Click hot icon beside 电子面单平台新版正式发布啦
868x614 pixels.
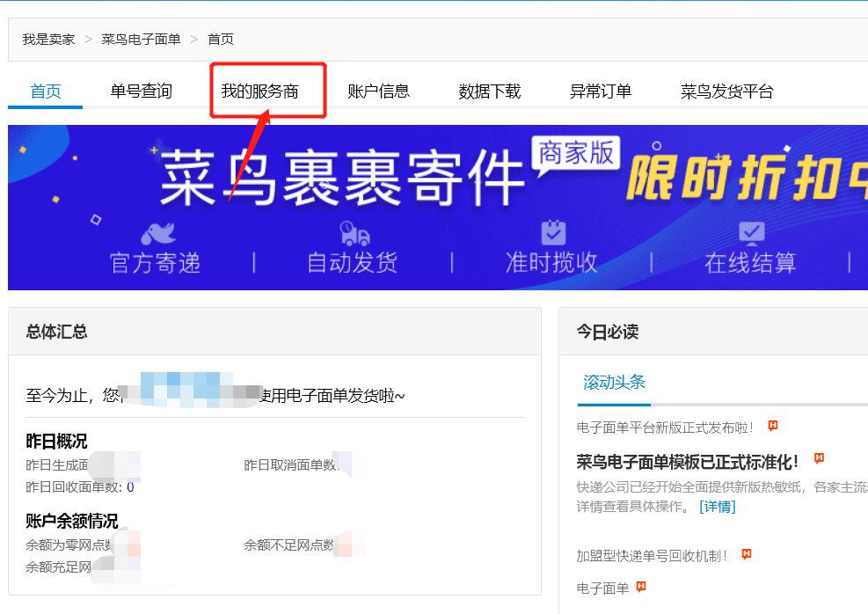coord(773,426)
